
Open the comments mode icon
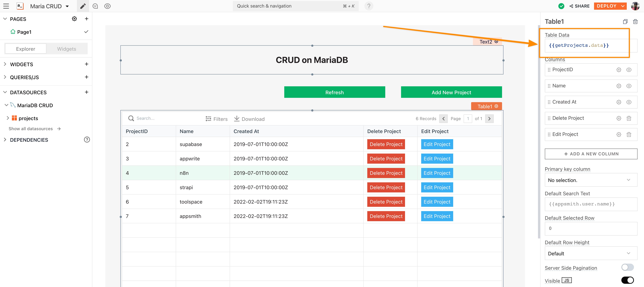[x=95, y=6]
